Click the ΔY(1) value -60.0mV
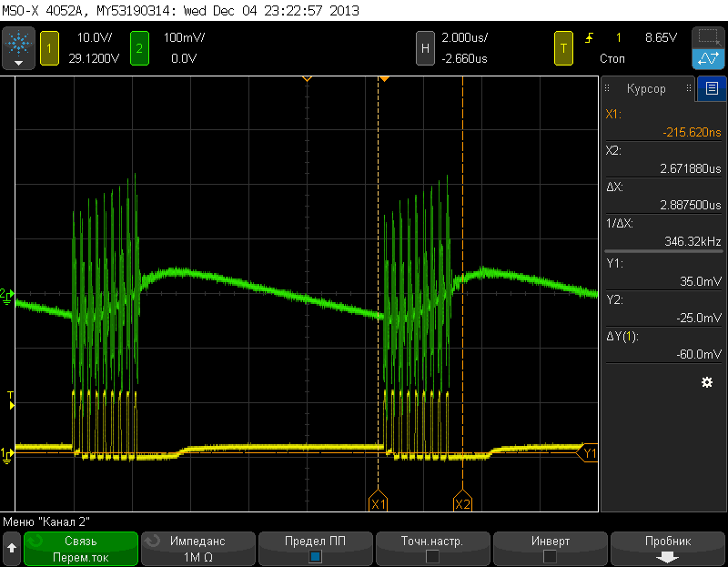728x567 pixels. [699, 354]
